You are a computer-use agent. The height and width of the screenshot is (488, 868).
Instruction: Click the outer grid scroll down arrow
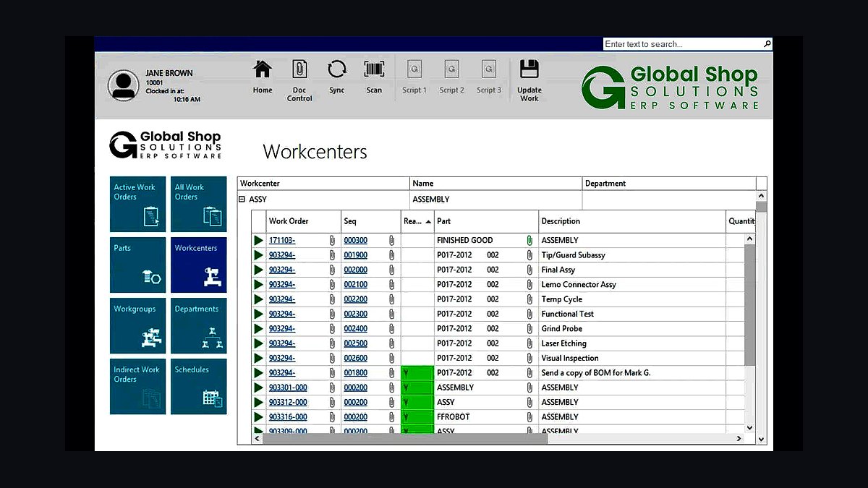(x=761, y=438)
